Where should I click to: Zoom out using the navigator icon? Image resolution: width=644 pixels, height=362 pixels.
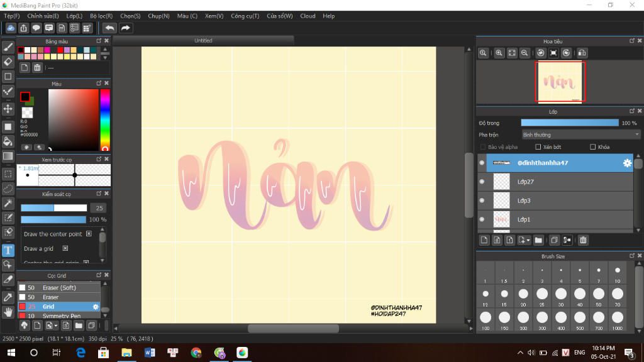tap(525, 53)
